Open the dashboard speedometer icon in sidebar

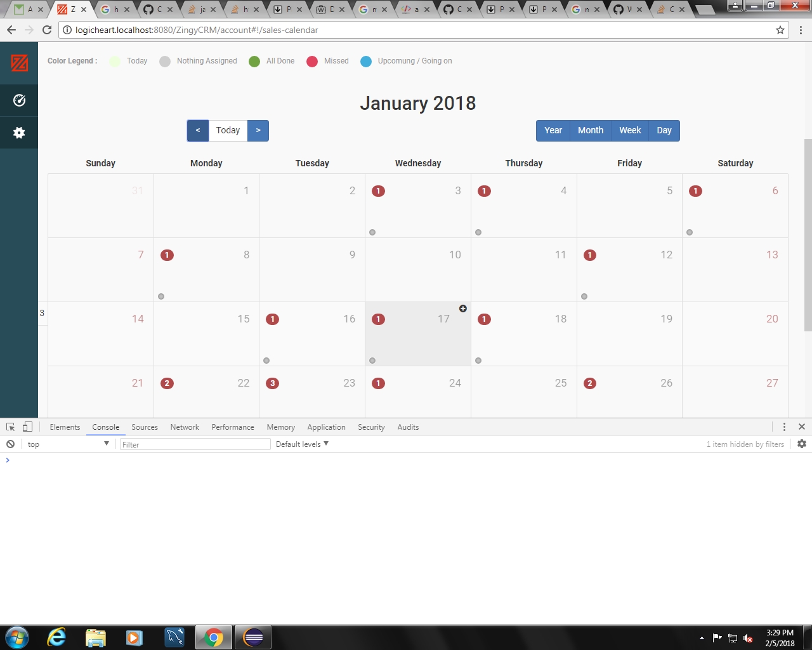18,100
